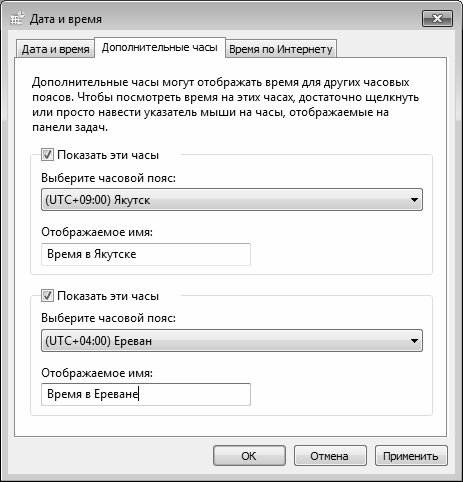Select the Дополнительные часы tab

[x=160, y=48]
